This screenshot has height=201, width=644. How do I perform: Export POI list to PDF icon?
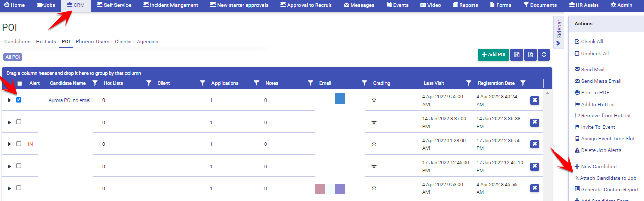530,55
